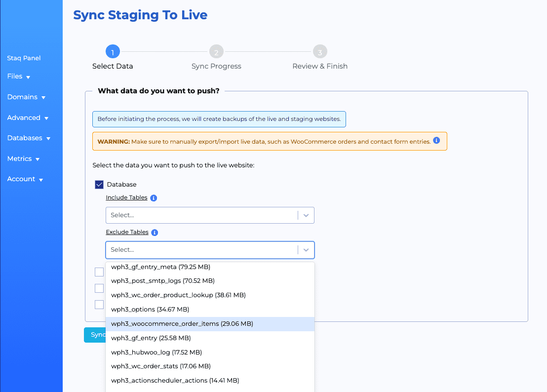Viewport: 547px width, 392px height.
Task: Open the info icon in the WARNING banner
Action: [436, 141]
